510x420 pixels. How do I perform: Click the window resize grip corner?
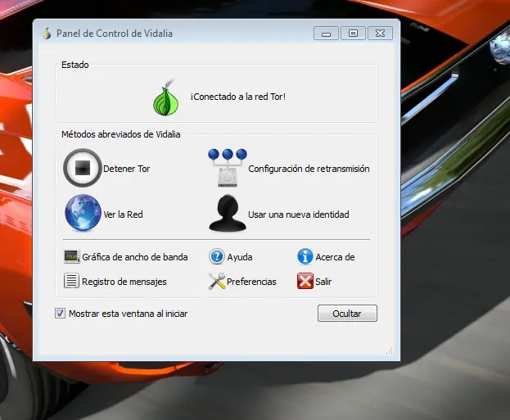390,350
